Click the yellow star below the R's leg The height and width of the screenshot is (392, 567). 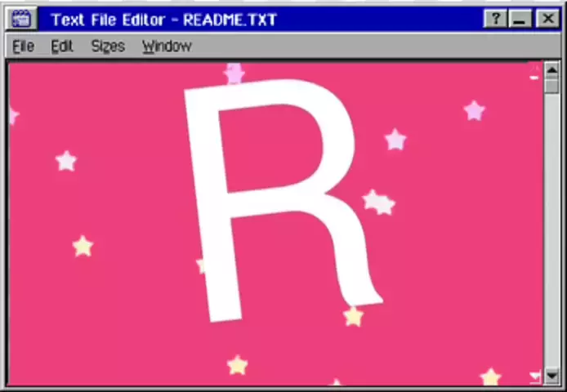(x=353, y=317)
